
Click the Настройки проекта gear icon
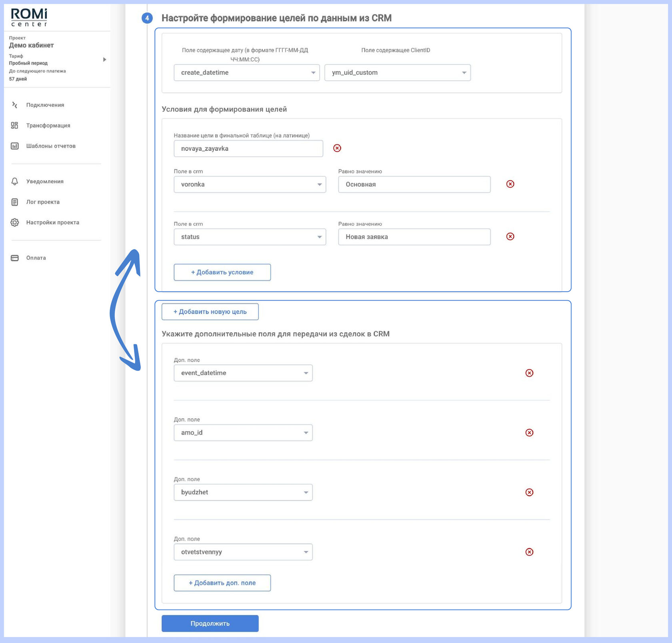coord(15,222)
